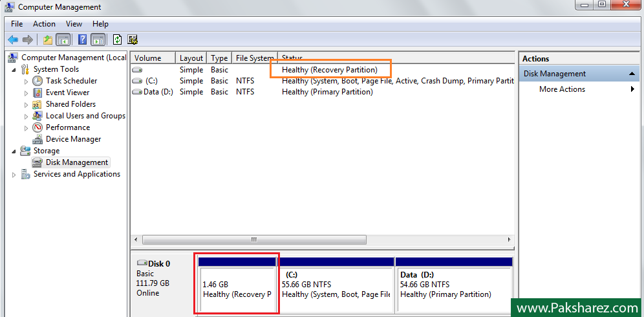This screenshot has height=317, width=644.
Task: Sort by the Layout column header
Action: [x=191, y=58]
